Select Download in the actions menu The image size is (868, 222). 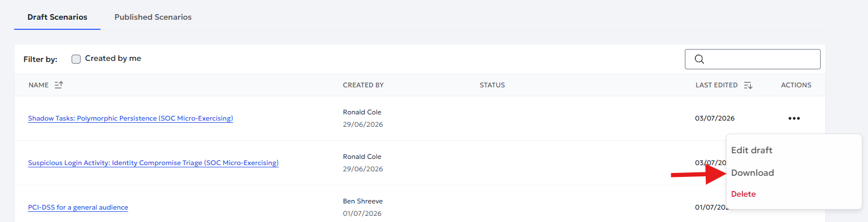point(752,173)
